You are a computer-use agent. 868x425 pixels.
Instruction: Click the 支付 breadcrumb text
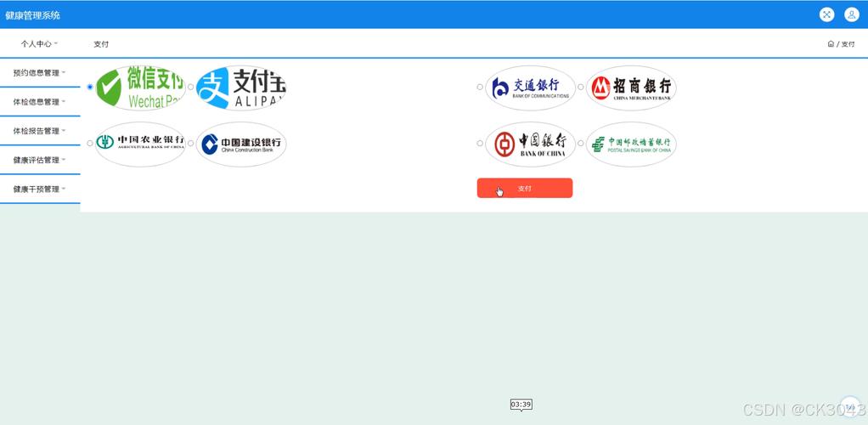point(848,44)
